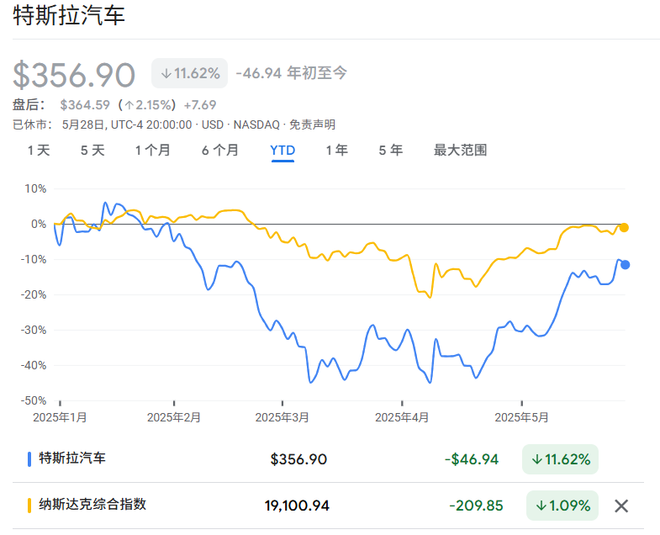Click the Nasdaq index value 19,100.94

pos(297,506)
